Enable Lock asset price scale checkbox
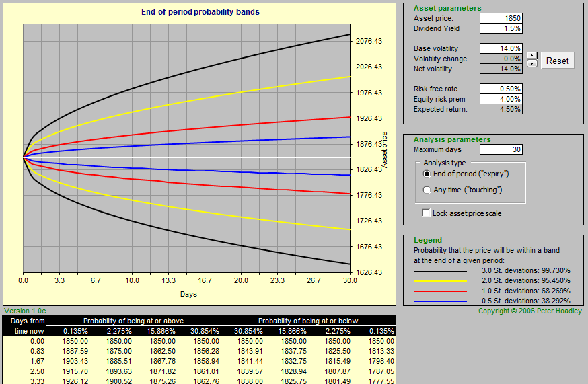 pyautogui.click(x=427, y=213)
